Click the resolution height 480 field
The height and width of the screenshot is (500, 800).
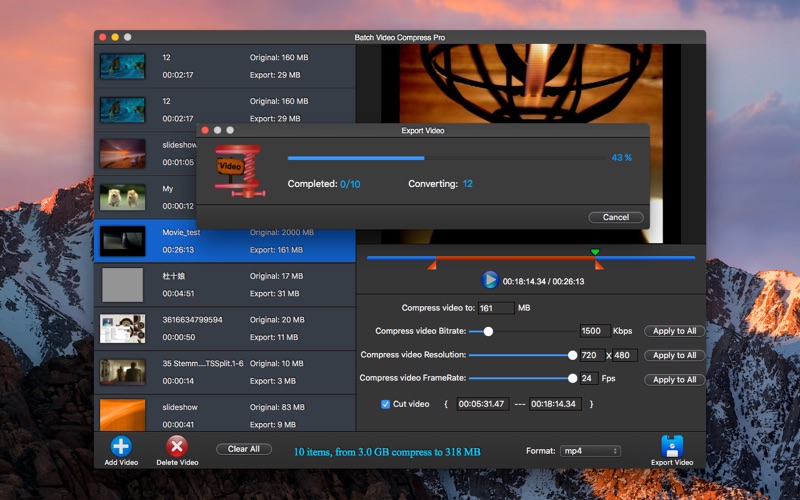point(624,355)
